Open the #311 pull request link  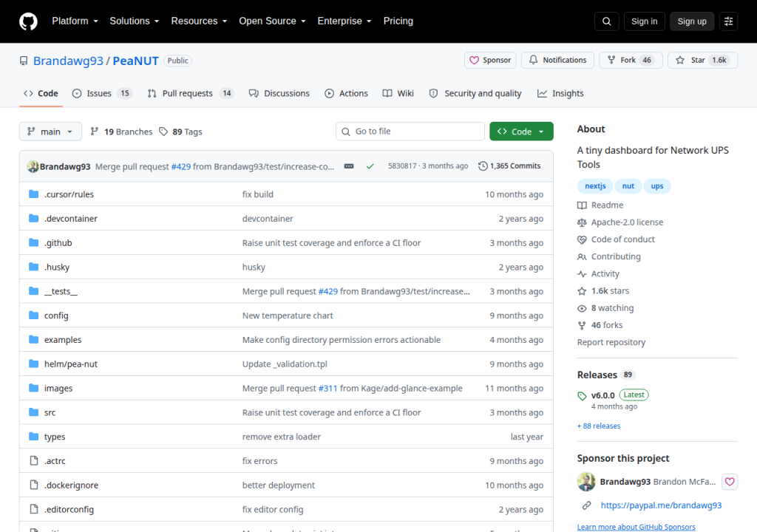(327, 388)
